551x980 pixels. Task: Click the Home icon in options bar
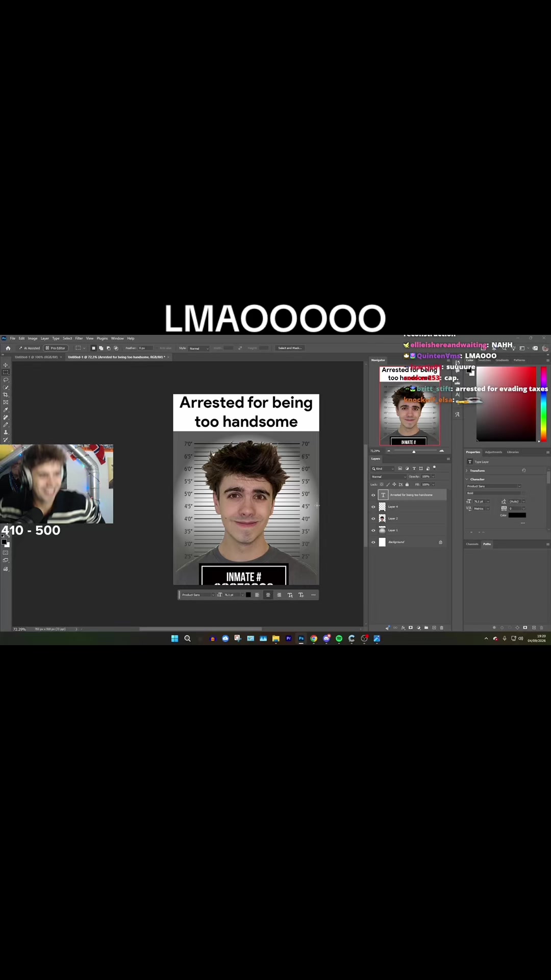coord(8,348)
